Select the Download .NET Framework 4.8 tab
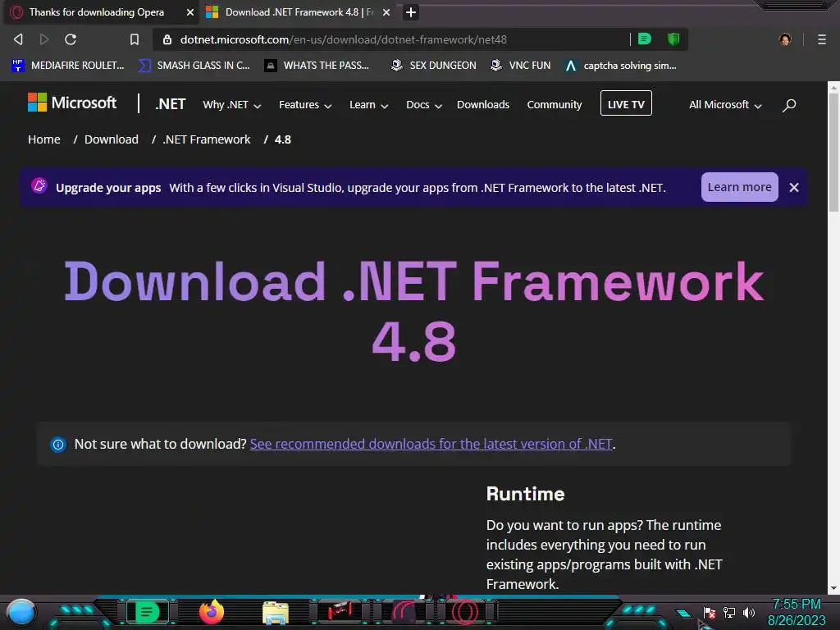Image resolution: width=840 pixels, height=630 pixels. point(299,11)
